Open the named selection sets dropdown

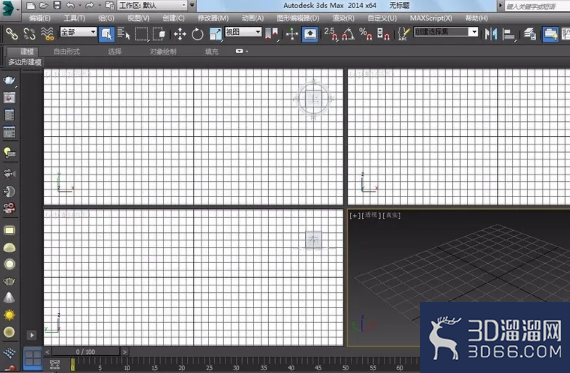[x=446, y=32]
